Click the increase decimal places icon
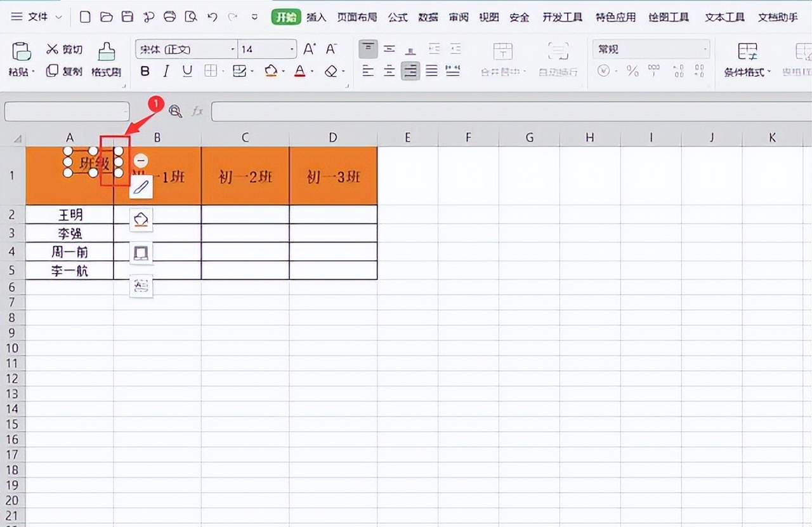The image size is (812, 527). [x=678, y=71]
